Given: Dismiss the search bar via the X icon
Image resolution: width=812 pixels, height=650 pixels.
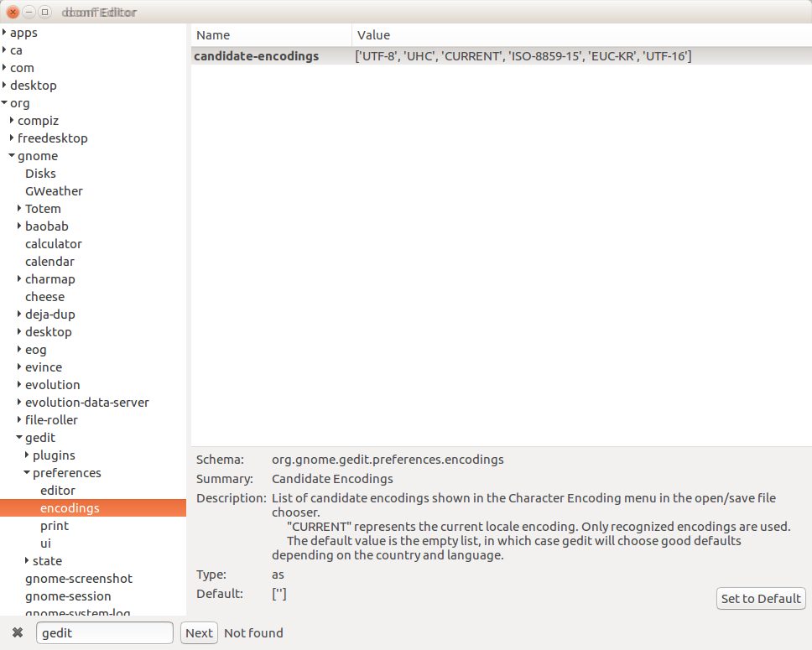Looking at the screenshot, I should [18, 632].
